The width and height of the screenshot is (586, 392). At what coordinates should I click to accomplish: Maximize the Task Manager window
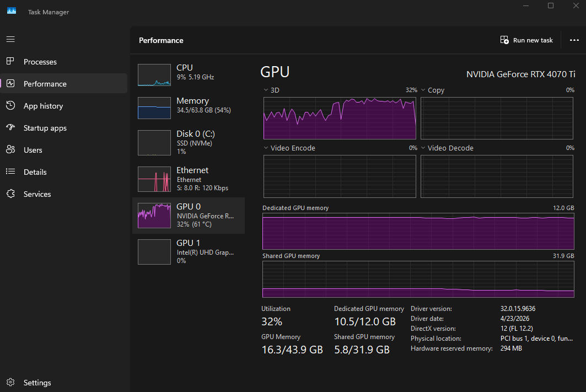551,6
